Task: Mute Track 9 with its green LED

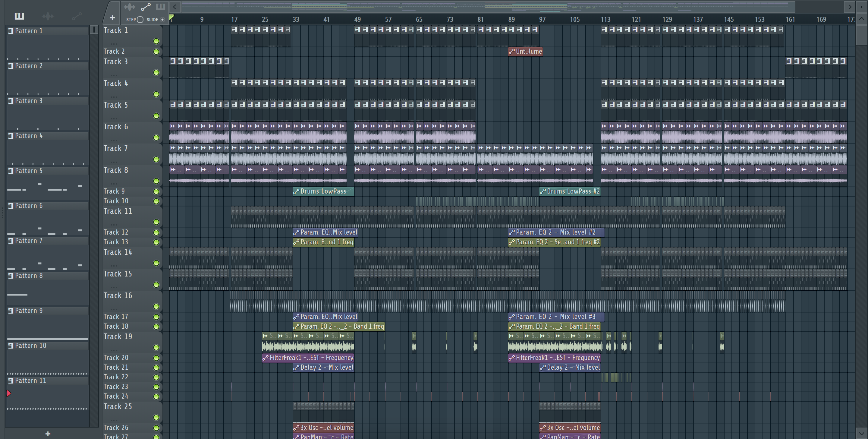Action: [x=156, y=191]
